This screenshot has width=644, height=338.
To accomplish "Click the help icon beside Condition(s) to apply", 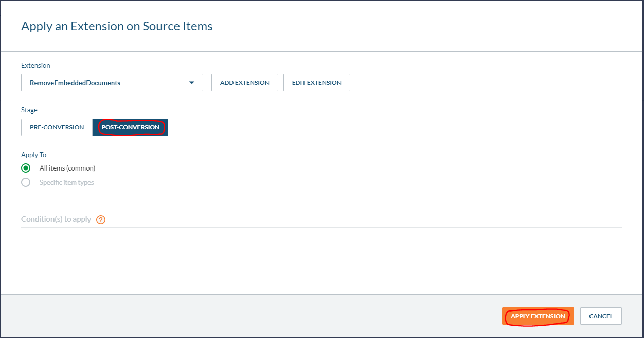I will 101,219.
